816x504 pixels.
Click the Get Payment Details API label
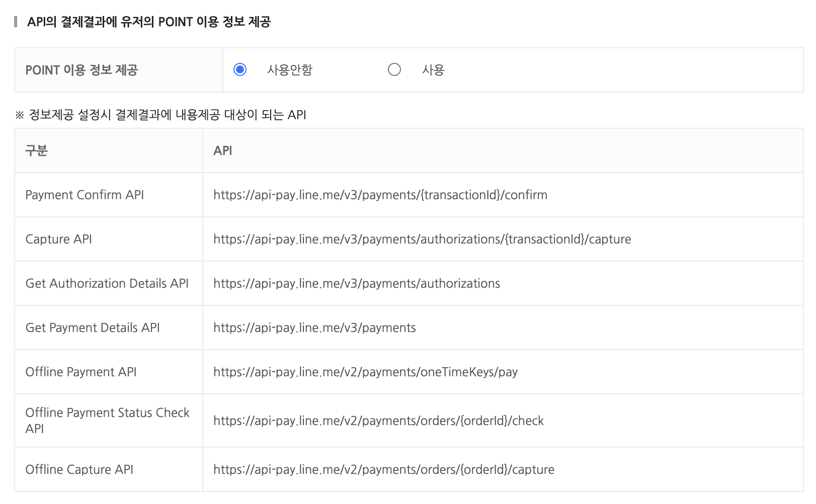pyautogui.click(x=93, y=328)
